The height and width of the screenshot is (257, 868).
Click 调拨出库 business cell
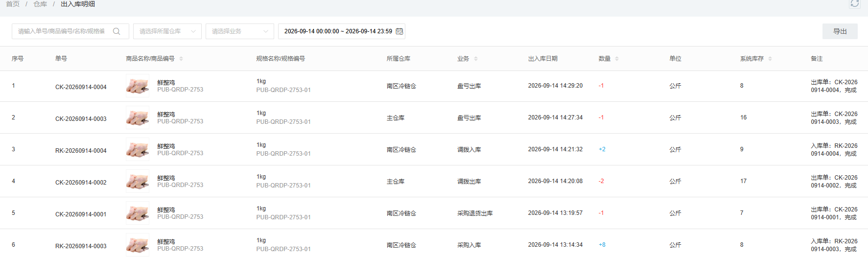[x=469, y=182]
